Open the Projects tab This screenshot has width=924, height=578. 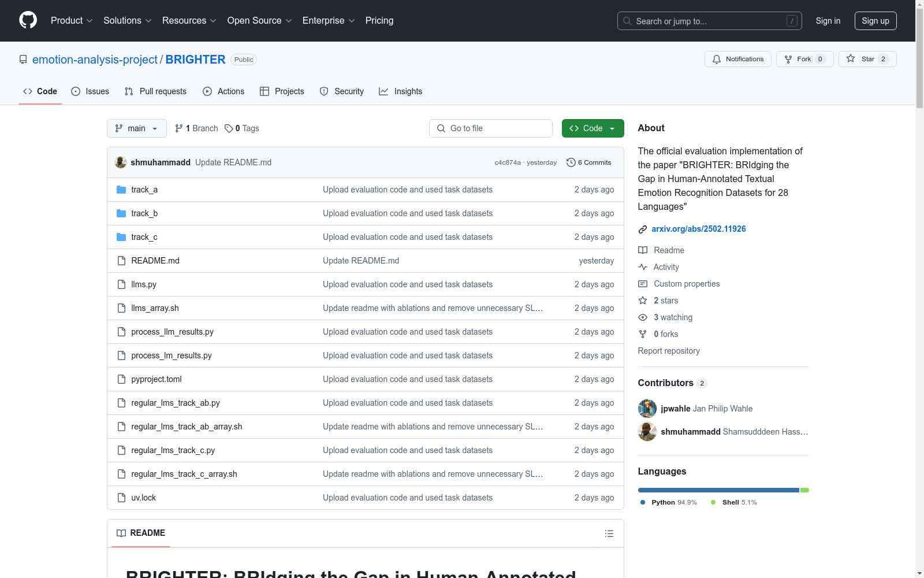(x=282, y=91)
